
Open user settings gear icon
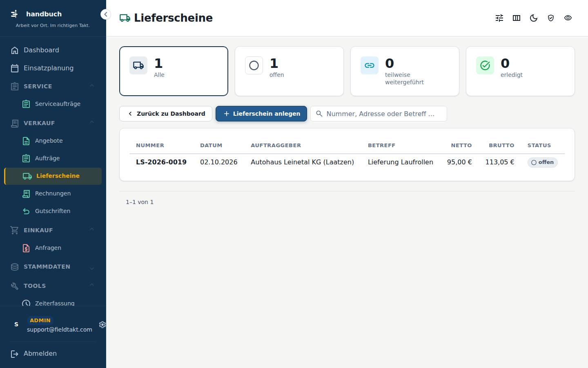102,325
